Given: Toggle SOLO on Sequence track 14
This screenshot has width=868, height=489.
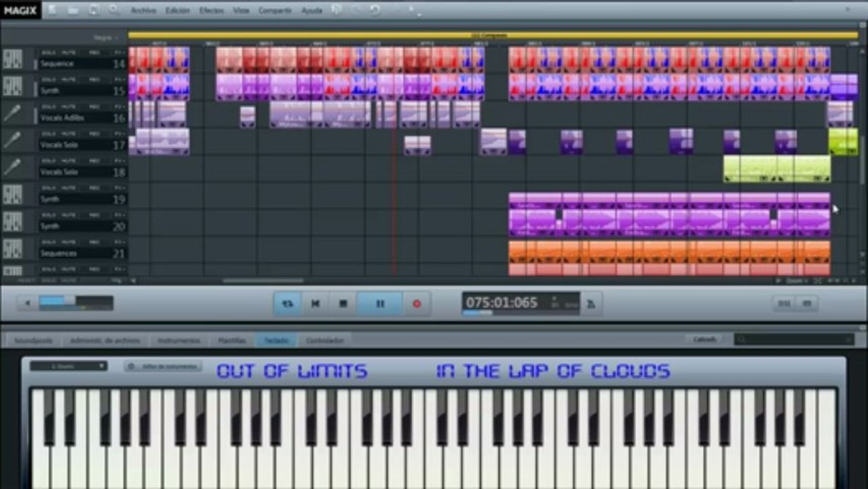Looking at the screenshot, I should [49, 52].
